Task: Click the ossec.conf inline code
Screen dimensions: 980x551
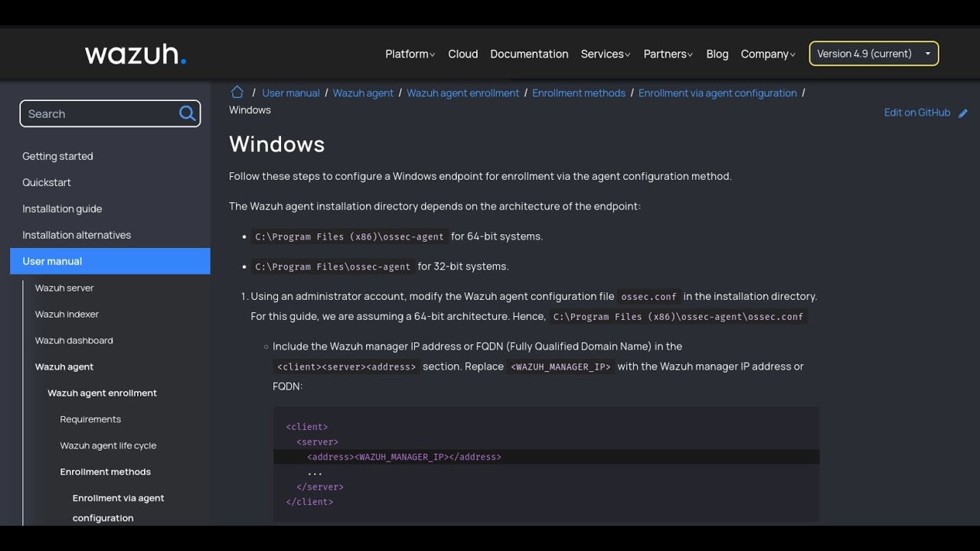Action: coord(648,297)
